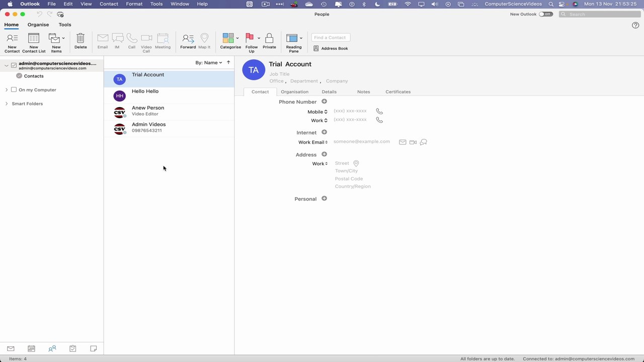
Task: Expand On my Computer folder
Action: point(7,89)
